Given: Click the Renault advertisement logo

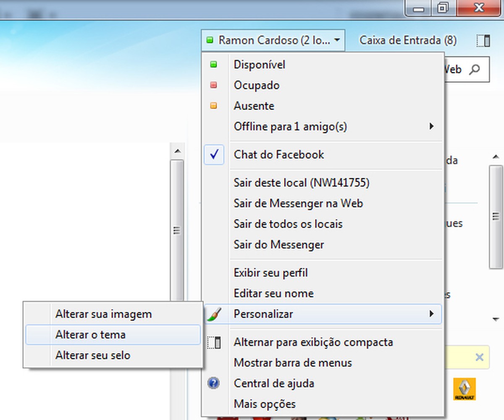Looking at the screenshot, I should tap(465, 389).
